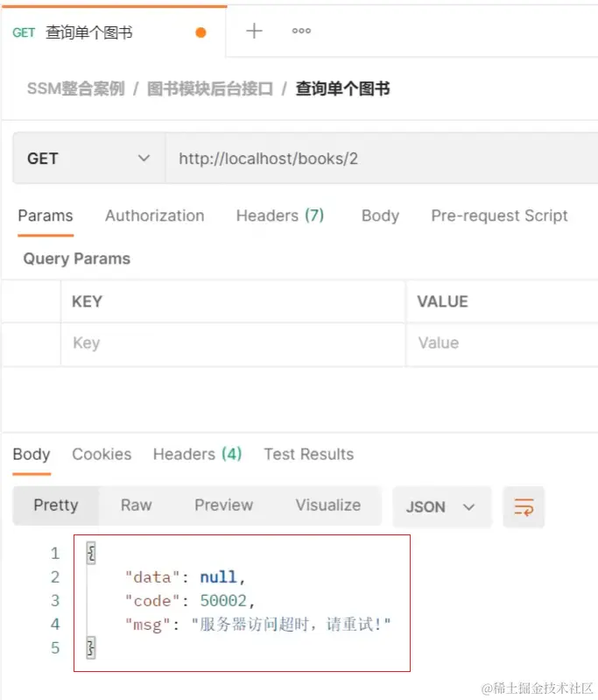The image size is (598, 700).
Task: Open the three-dots tab options menu
Action: [301, 31]
